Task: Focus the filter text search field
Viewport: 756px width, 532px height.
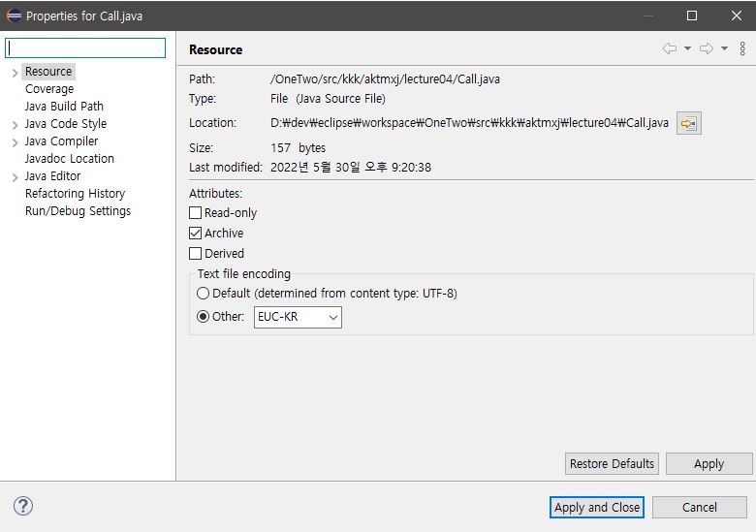Action: tap(85, 48)
